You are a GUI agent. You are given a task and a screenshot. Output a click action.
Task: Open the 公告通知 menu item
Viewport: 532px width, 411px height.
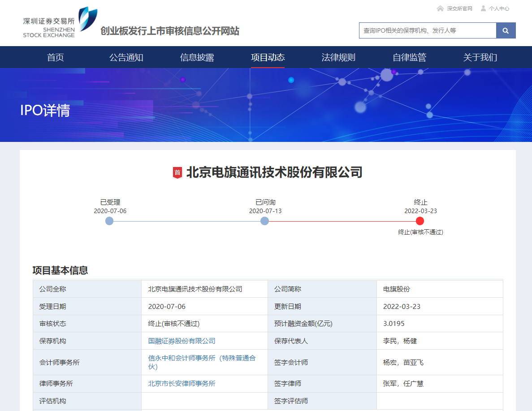point(126,57)
